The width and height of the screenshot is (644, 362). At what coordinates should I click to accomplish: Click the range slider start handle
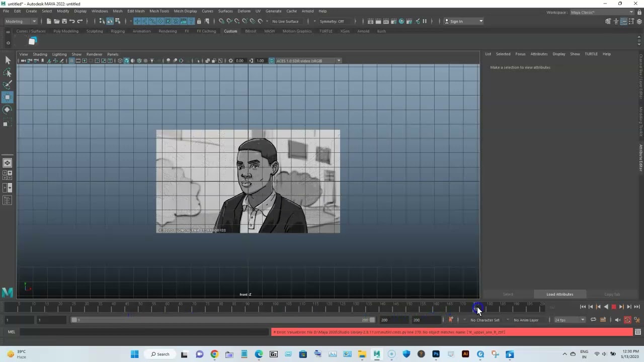click(x=74, y=320)
